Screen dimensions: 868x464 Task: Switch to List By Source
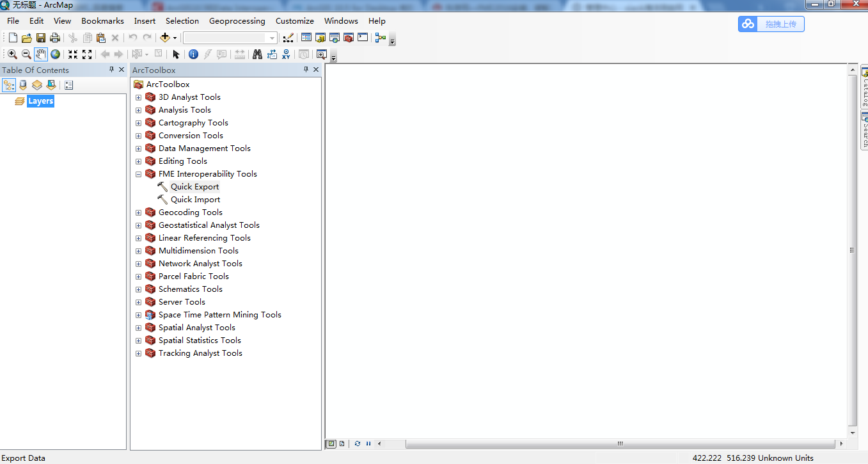[x=23, y=84]
